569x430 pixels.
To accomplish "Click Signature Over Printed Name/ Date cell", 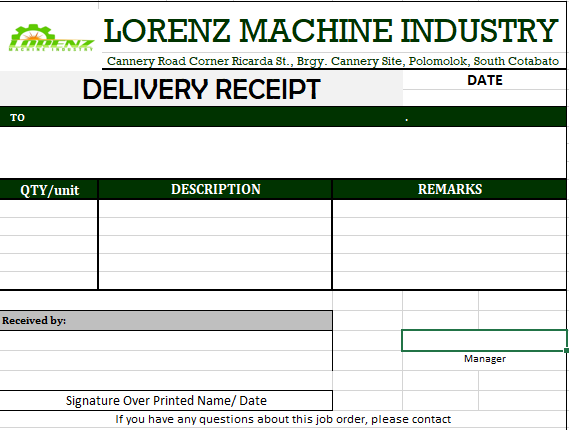I will coord(166,401).
